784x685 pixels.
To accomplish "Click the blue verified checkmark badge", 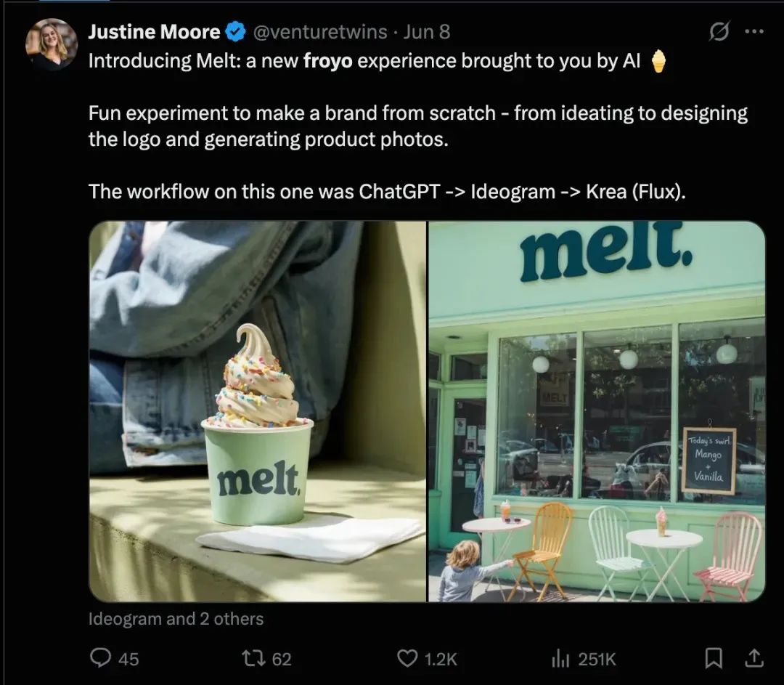I will coord(234,32).
